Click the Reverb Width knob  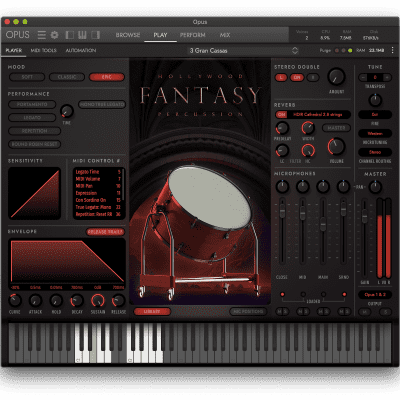coord(308,128)
